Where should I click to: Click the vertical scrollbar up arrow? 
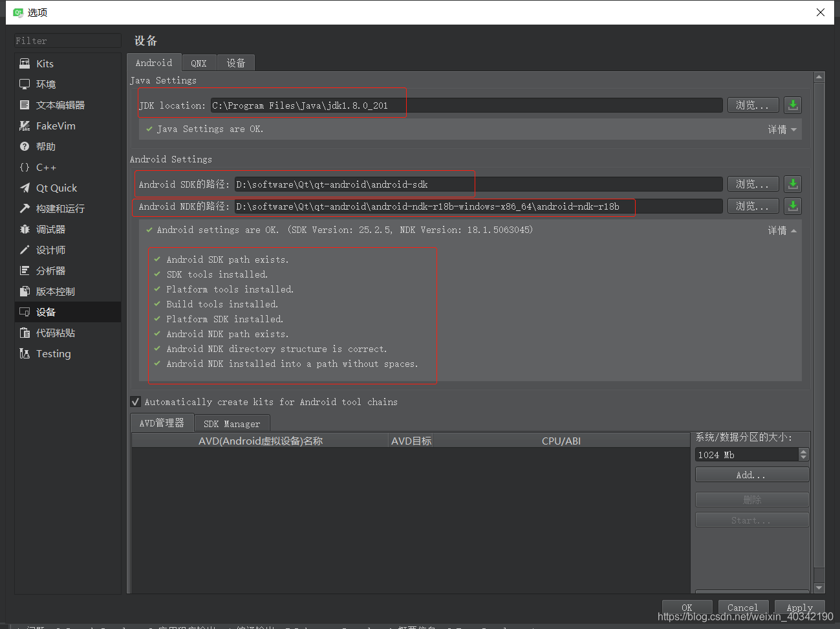click(x=819, y=77)
